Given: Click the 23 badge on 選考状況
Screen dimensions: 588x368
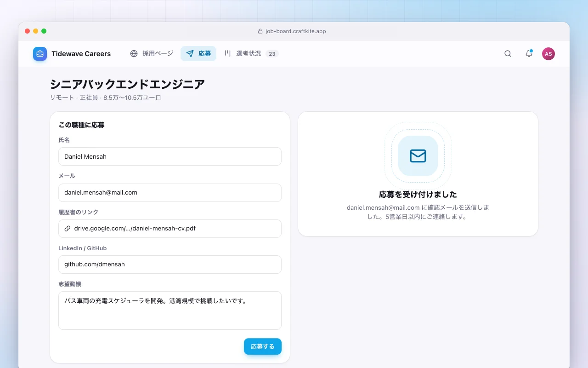Looking at the screenshot, I should [x=272, y=54].
